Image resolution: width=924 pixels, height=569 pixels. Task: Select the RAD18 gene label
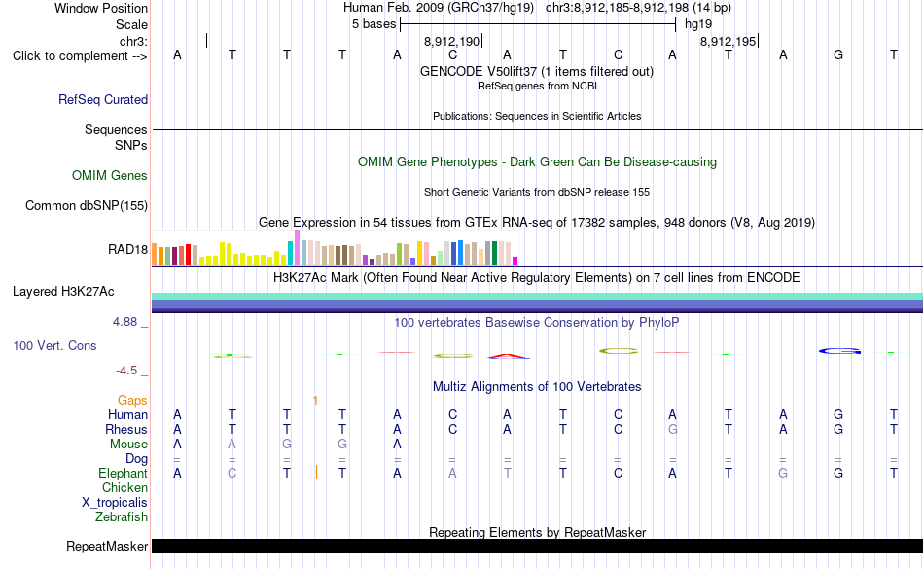click(127, 249)
